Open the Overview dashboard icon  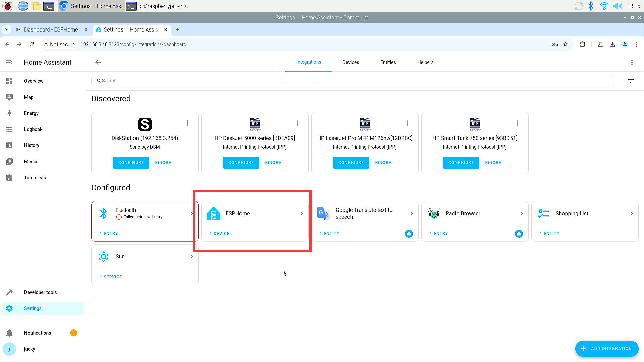[x=9, y=81]
